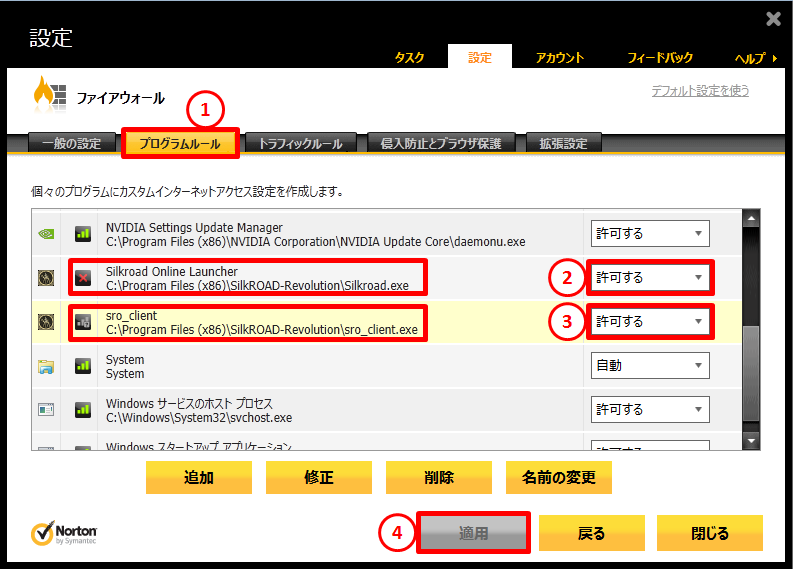This screenshot has width=793, height=569.
Task: Switch to the 侵入防止とブラウザ保護 tab
Action: [x=441, y=144]
